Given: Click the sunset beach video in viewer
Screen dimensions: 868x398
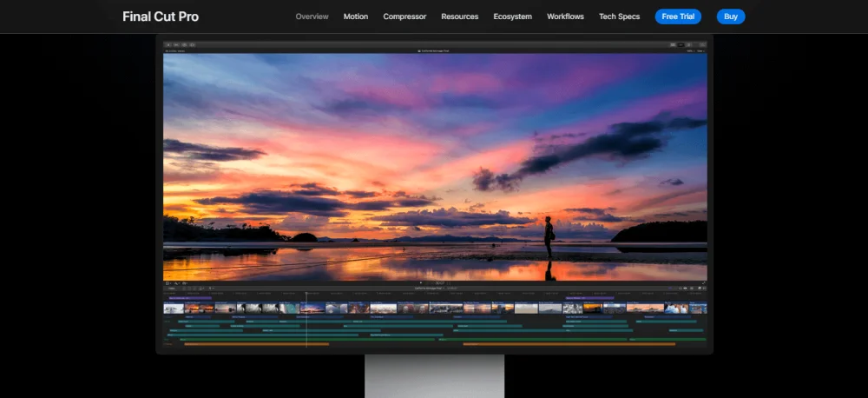Looking at the screenshot, I should (435, 165).
